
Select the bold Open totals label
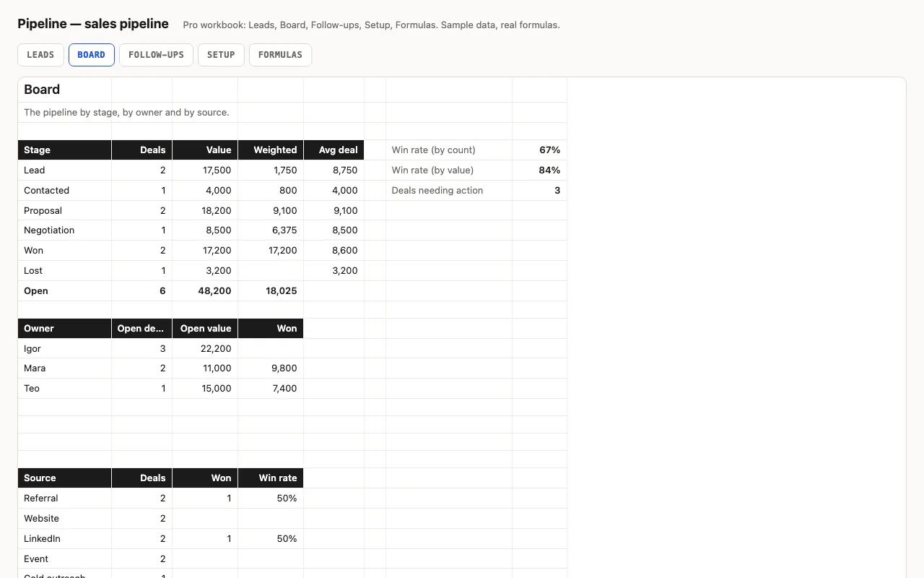point(65,291)
